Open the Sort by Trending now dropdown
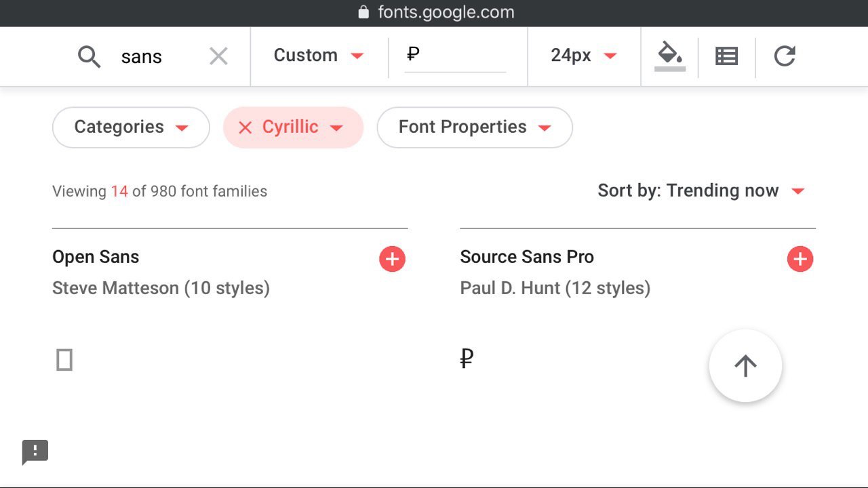The image size is (868, 488). tap(701, 190)
